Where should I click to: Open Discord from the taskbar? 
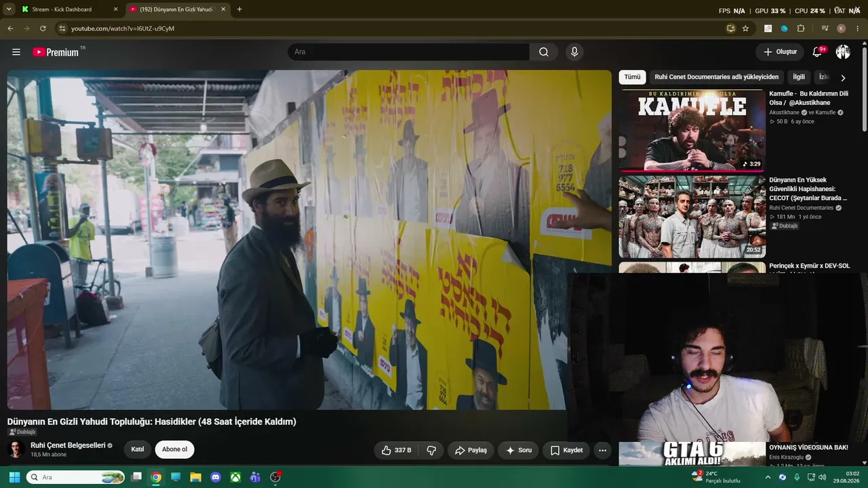click(x=216, y=477)
